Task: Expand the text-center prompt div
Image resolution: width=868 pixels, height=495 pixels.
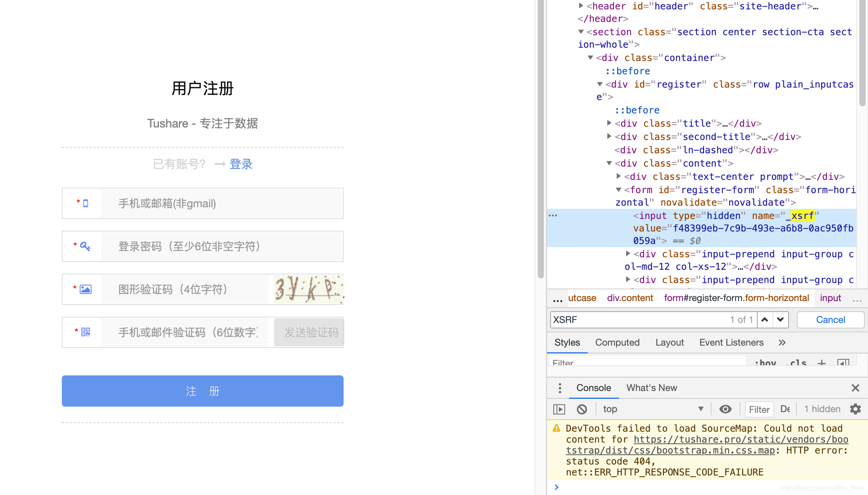Action: (619, 176)
